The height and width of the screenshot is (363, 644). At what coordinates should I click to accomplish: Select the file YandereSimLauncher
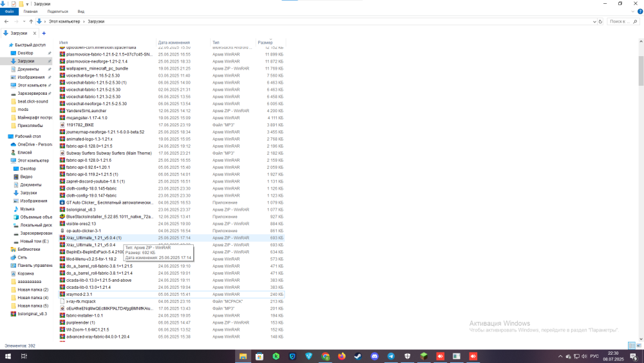point(86,111)
